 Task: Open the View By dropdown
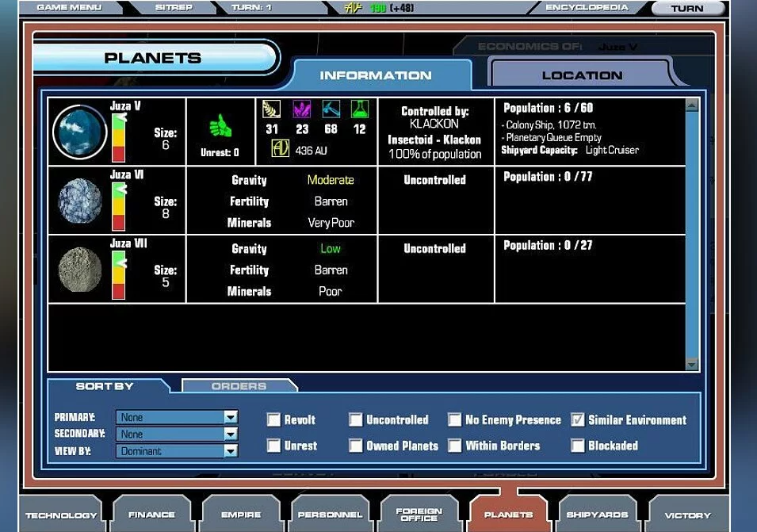[x=230, y=451]
